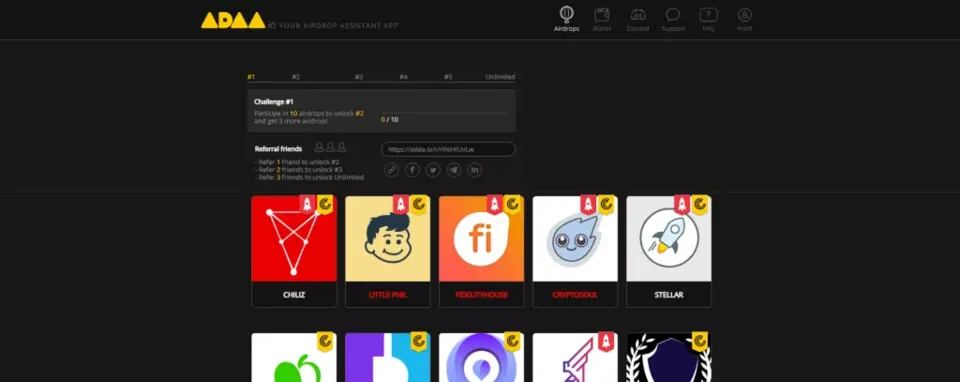Click the coin badge on Chiliz card
This screenshot has width=960, height=382.
(325, 204)
